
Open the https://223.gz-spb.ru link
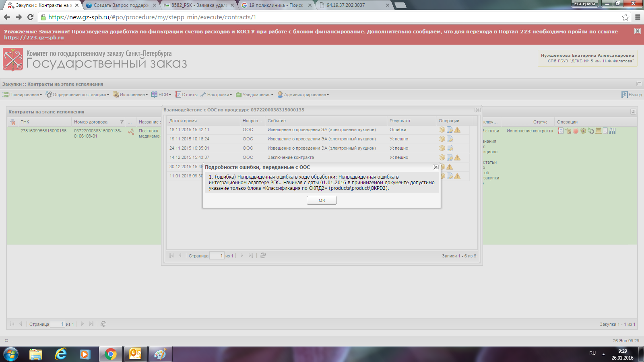tap(34, 38)
